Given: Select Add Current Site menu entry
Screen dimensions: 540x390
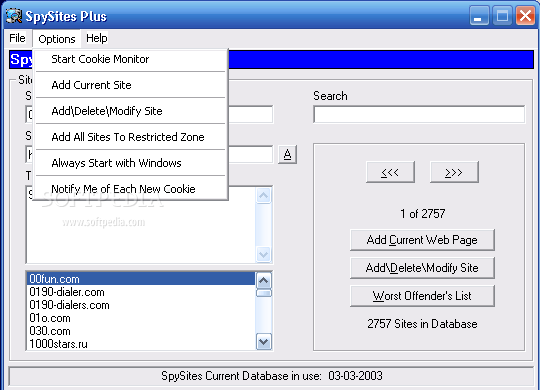Looking at the screenshot, I should point(131,85).
